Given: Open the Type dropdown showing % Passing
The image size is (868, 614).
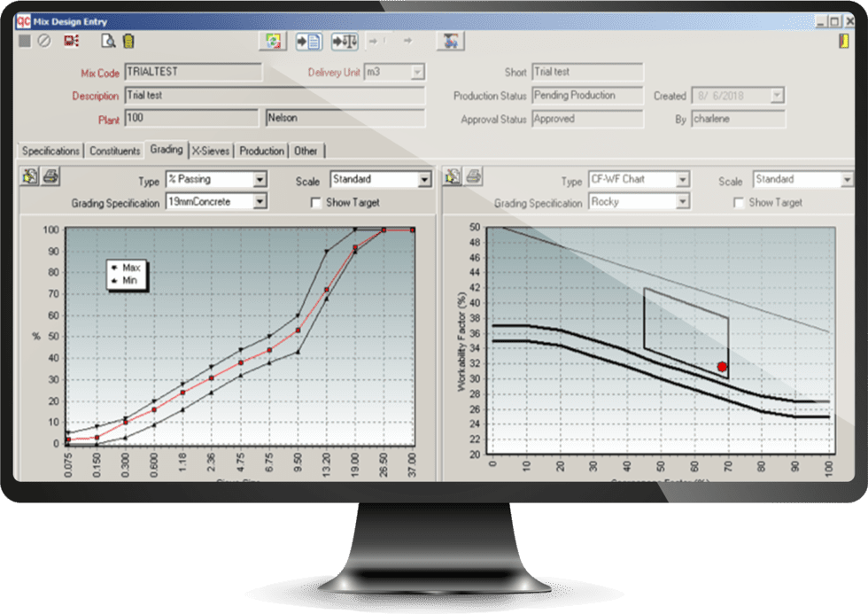Looking at the screenshot, I should click(260, 181).
